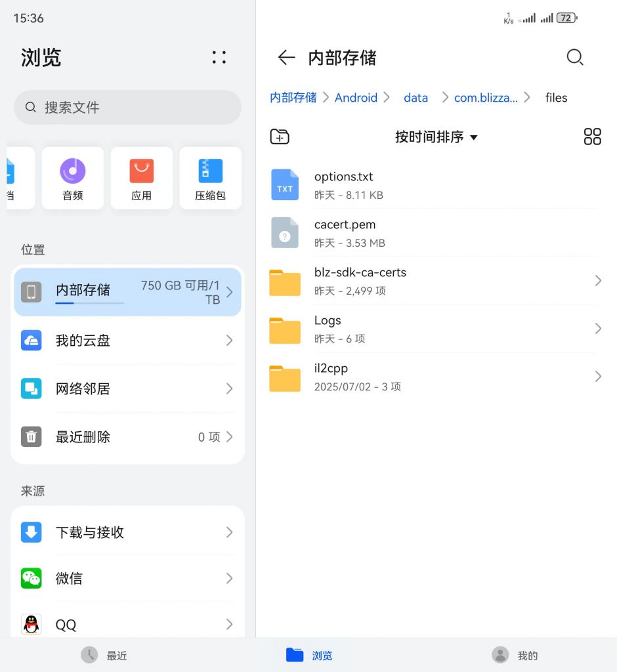Tap the 搜索文件 search field
The height and width of the screenshot is (672, 617).
tap(127, 106)
